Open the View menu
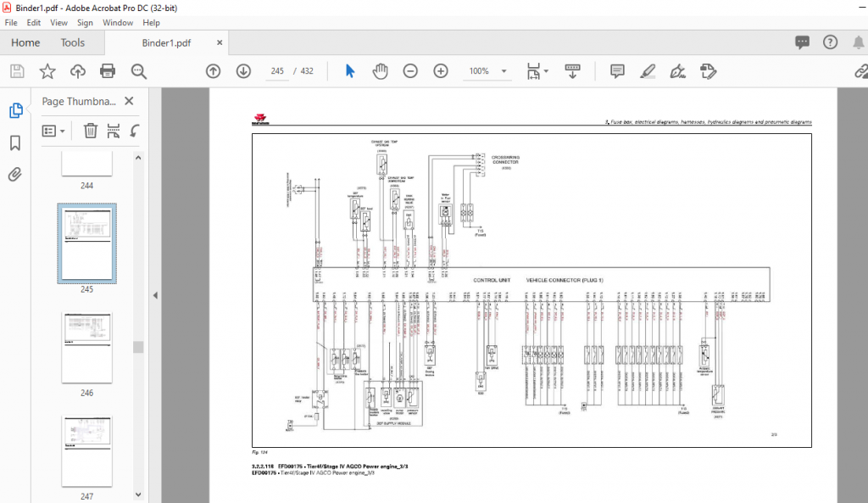Viewport: 868px width, 503px height. pyautogui.click(x=58, y=23)
